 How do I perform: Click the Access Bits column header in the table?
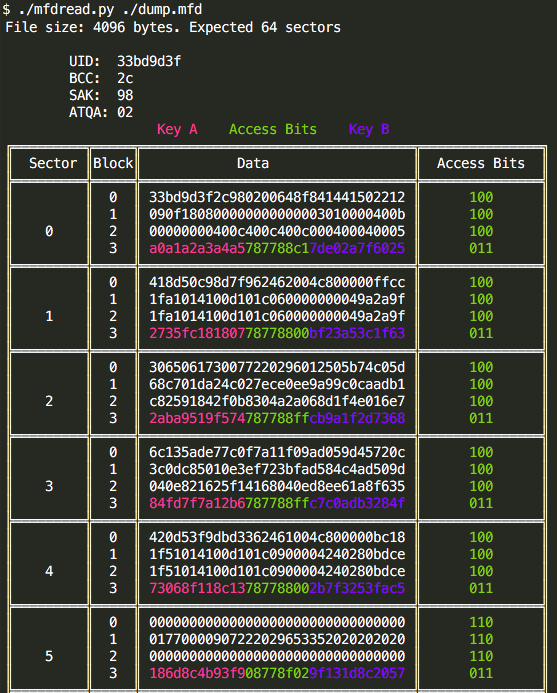481,164
